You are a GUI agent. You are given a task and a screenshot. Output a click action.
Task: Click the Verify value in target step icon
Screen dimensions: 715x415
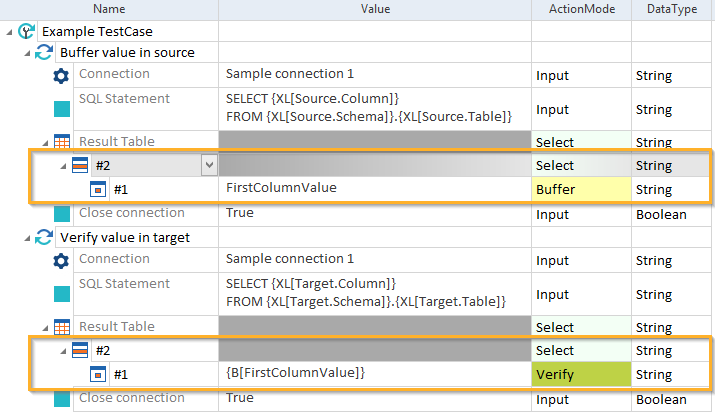[45, 237]
